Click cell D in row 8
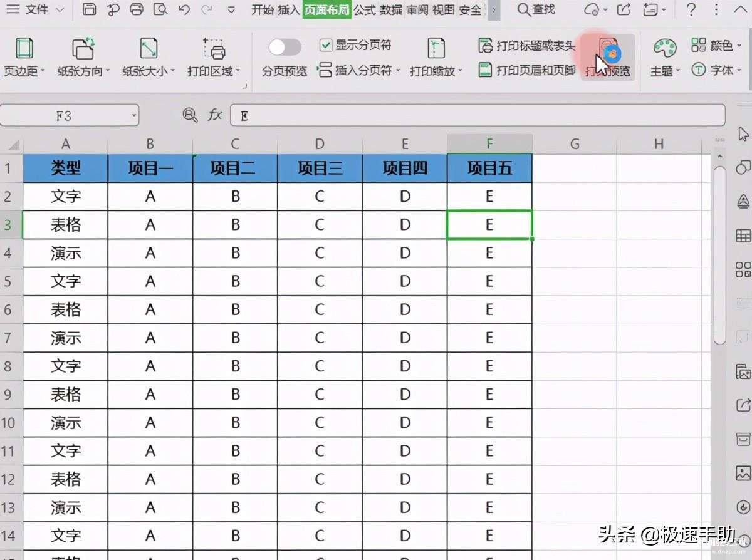752x560 pixels. (405, 366)
